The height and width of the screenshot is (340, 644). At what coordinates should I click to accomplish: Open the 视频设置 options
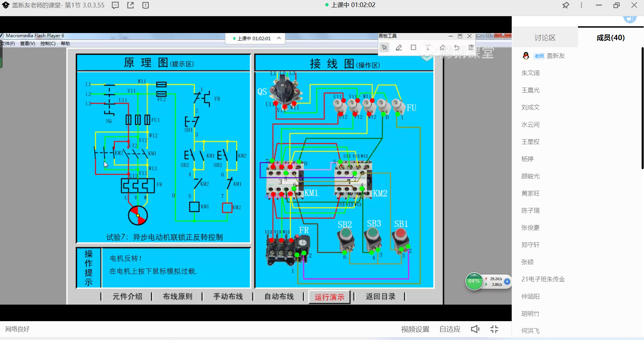click(x=415, y=329)
